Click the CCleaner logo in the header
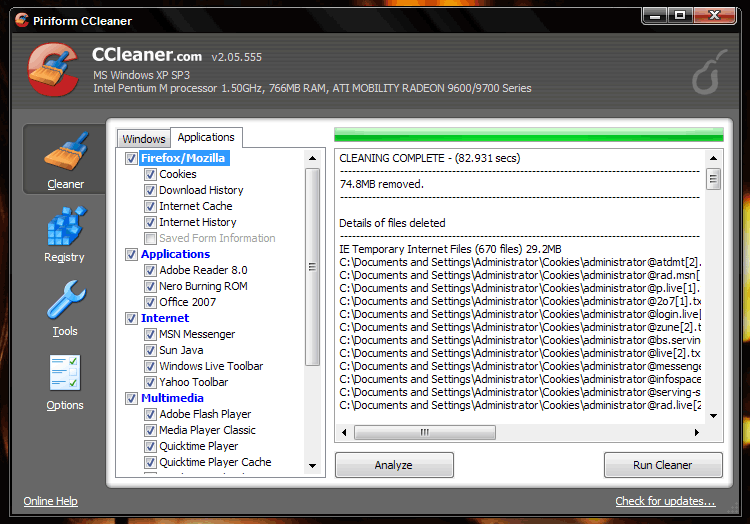This screenshot has height=524, width=750. point(54,72)
